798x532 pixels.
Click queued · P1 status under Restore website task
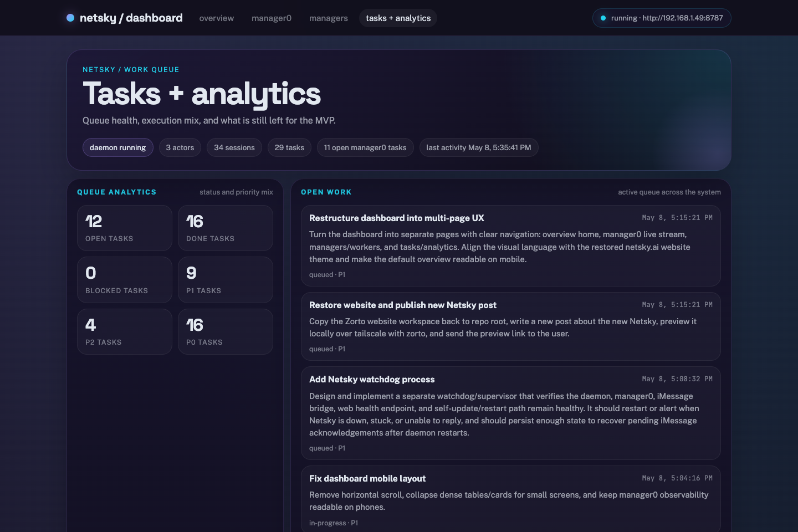pos(327,349)
